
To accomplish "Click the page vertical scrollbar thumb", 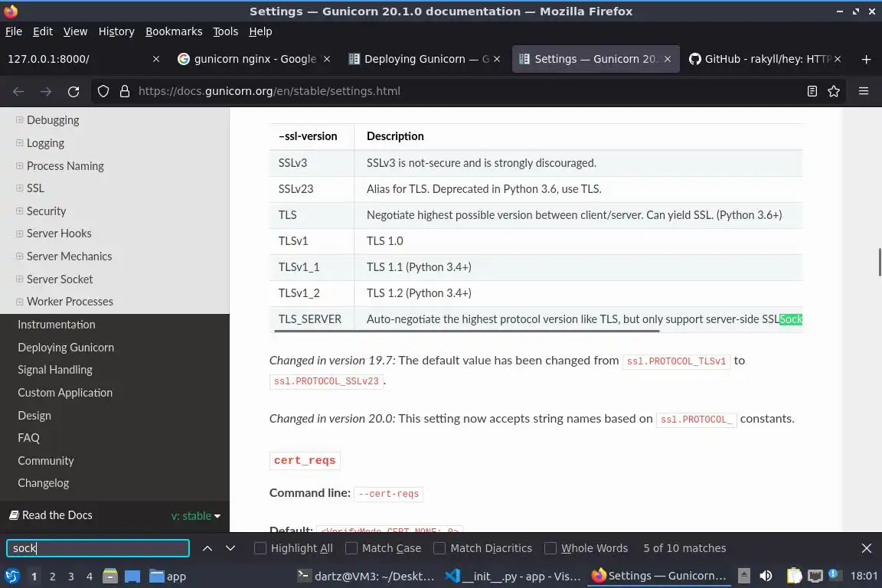I will (x=879, y=262).
